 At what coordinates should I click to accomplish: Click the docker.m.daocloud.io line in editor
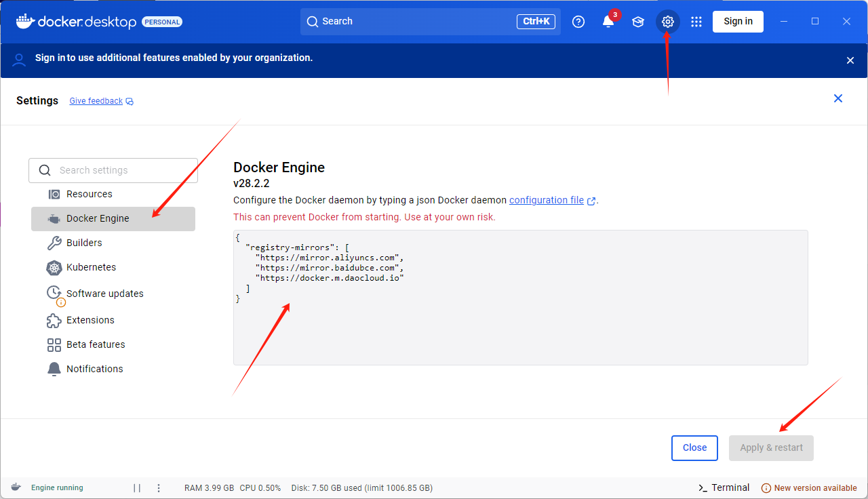[x=330, y=278]
